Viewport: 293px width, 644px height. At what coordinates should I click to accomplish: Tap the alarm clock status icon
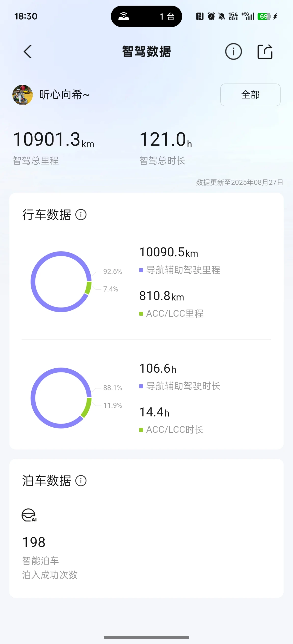(x=211, y=17)
